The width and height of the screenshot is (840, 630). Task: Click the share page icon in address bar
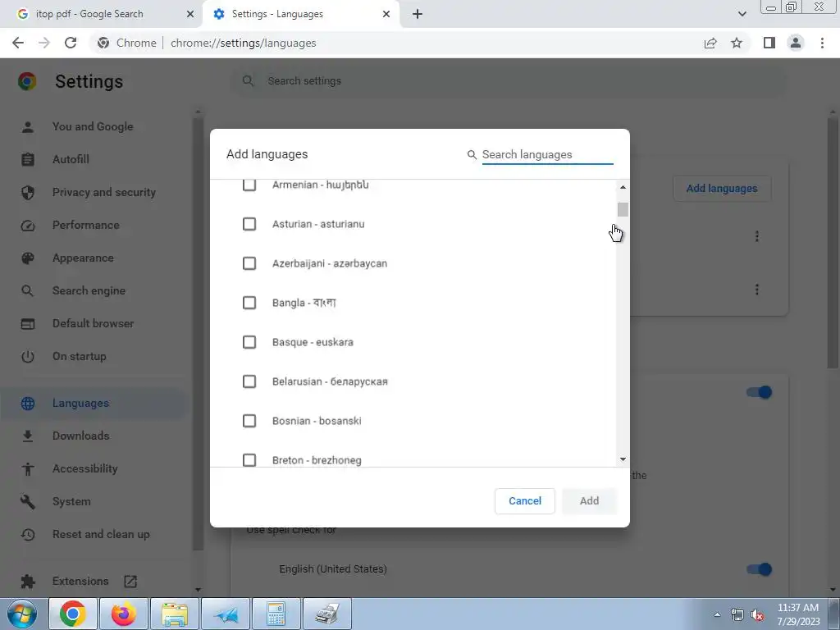(710, 43)
